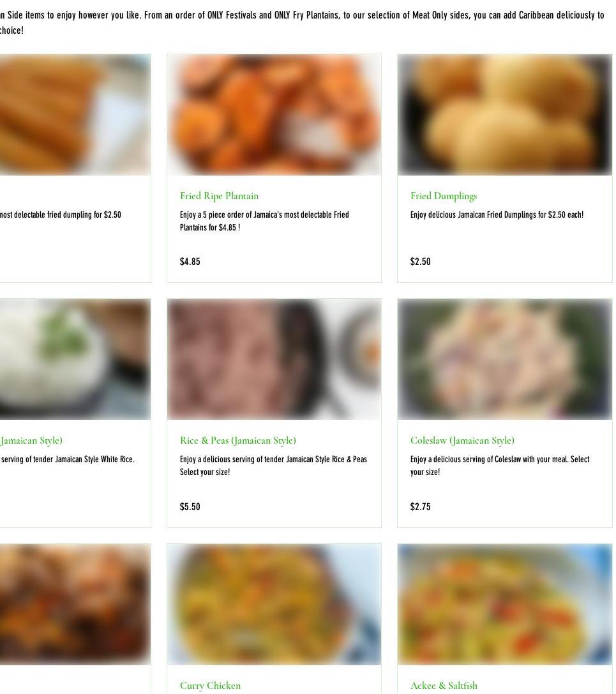
Task: Open the Fried Dumplings photo
Action: click(504, 115)
